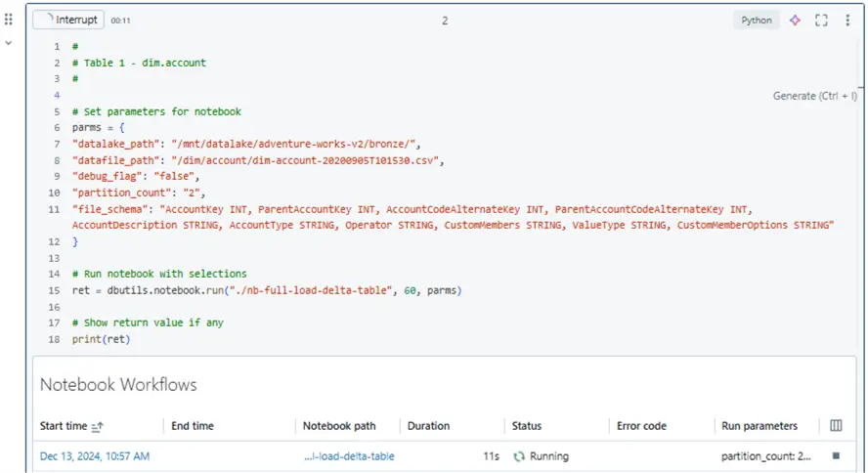Click the stop square icon in run row
This screenshot has width=868, height=473.
click(836, 455)
